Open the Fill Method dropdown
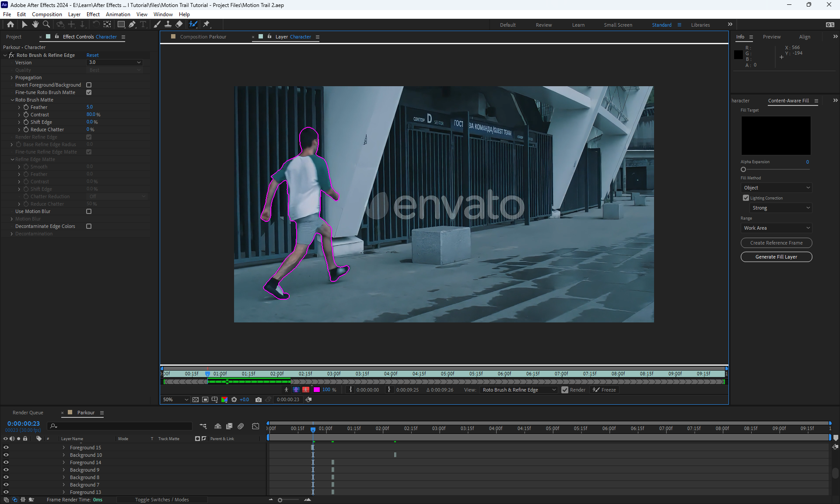 click(x=776, y=188)
